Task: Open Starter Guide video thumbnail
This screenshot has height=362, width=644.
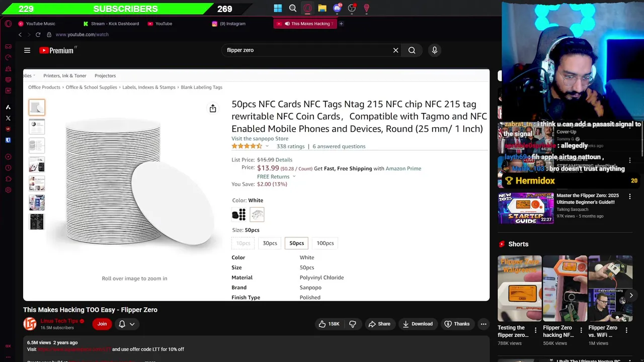Action: (x=526, y=208)
